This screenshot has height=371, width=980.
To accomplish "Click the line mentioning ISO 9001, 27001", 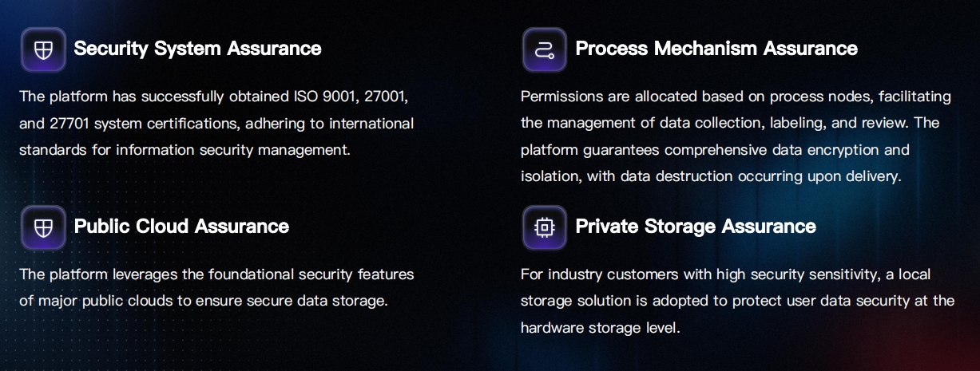I will (214, 97).
